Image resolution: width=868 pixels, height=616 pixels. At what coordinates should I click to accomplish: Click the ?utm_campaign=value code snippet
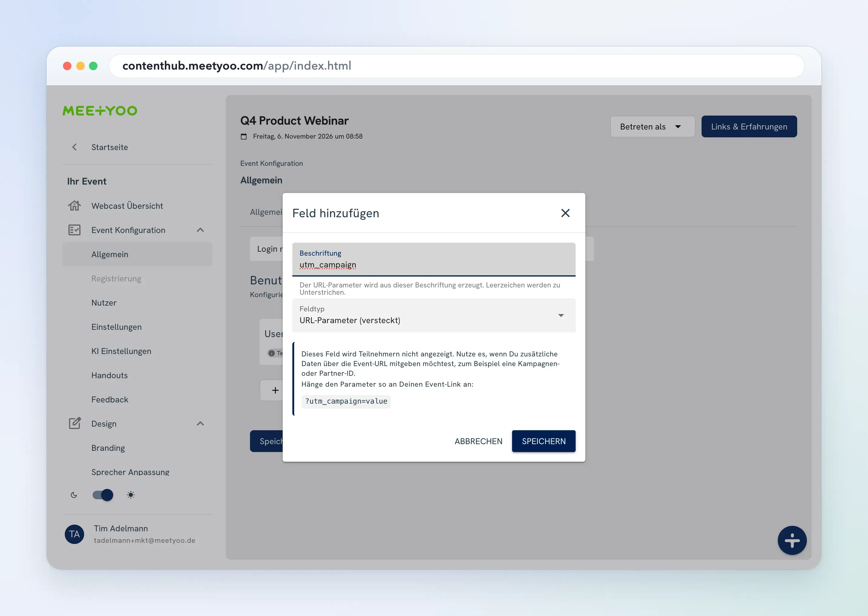click(x=346, y=401)
